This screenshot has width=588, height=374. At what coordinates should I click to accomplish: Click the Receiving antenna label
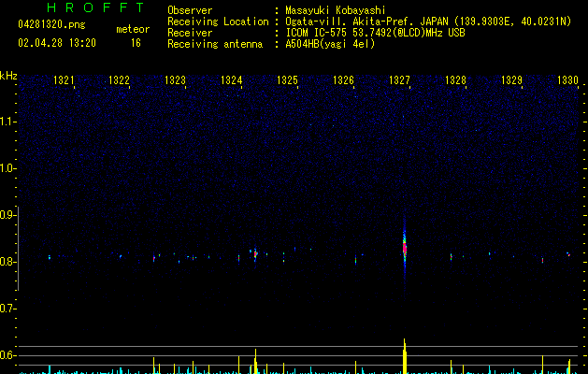point(215,44)
